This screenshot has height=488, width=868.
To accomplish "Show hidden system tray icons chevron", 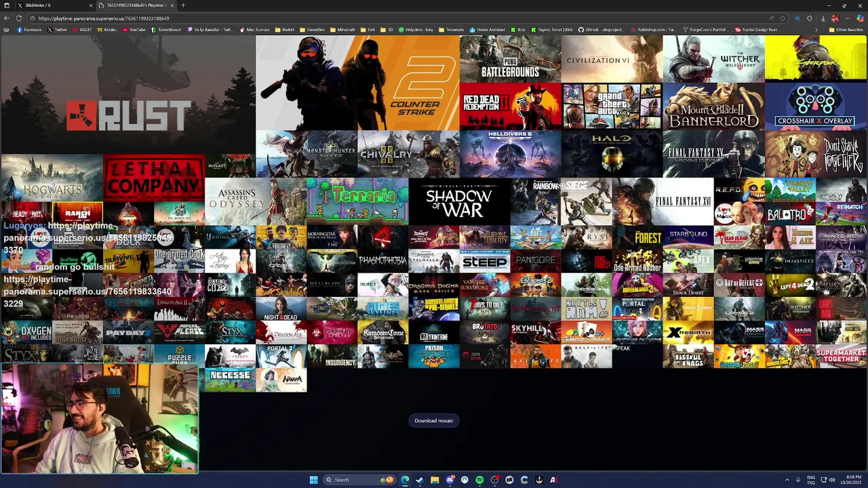I will click(787, 480).
